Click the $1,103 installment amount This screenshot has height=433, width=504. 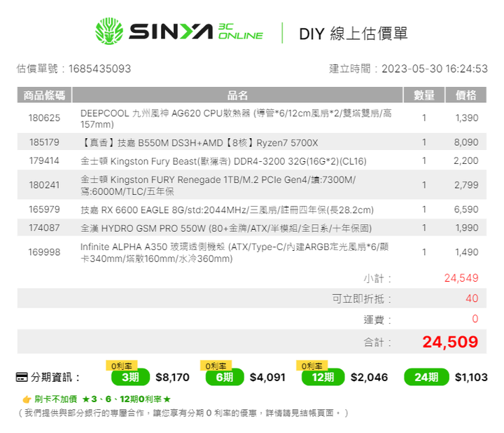[x=471, y=377]
